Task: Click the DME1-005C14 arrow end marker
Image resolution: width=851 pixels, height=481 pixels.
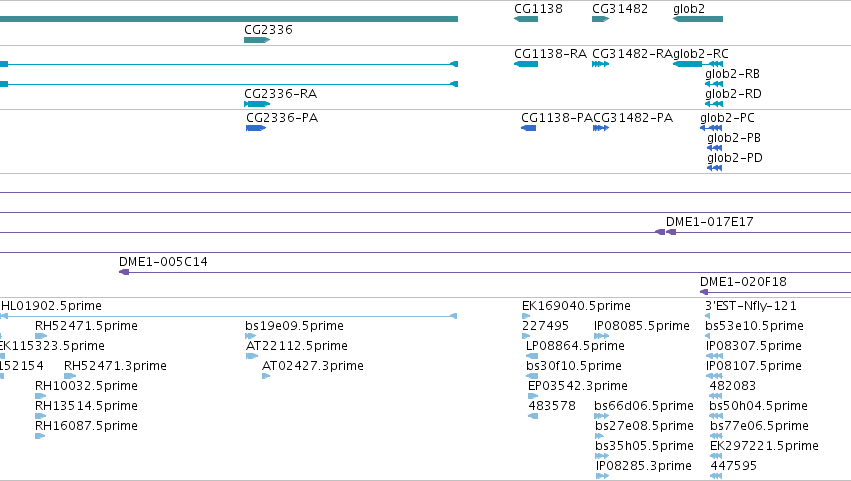Action: point(124,272)
